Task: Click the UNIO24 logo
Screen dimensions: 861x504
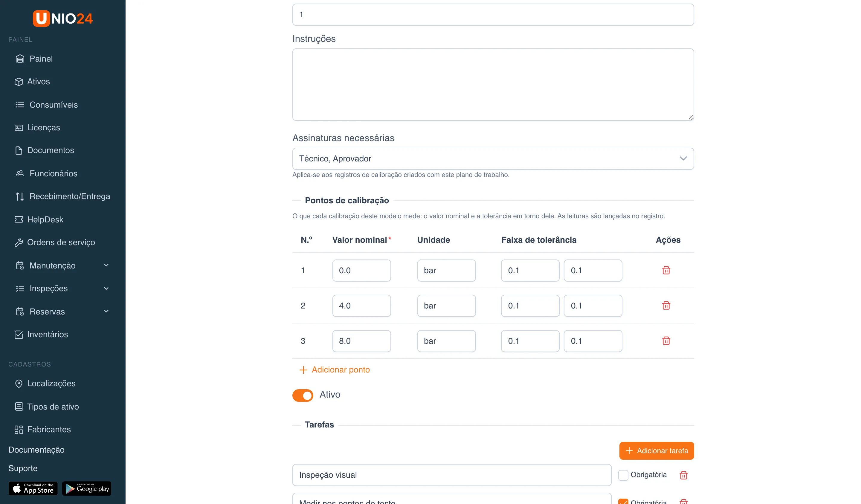Action: pos(62,19)
